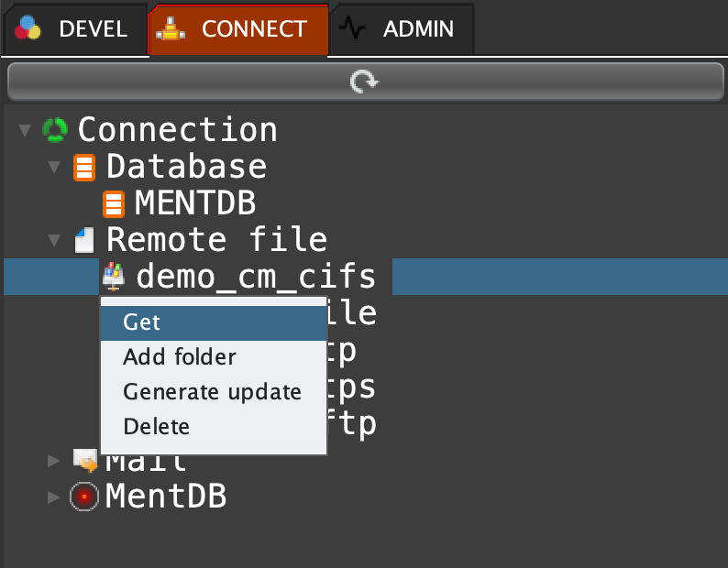
Task: Collapse the Connection tree root
Action: point(25,130)
